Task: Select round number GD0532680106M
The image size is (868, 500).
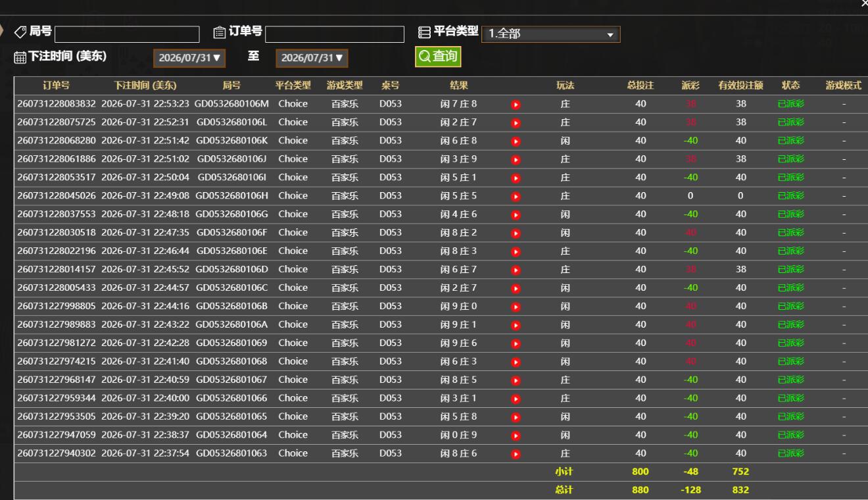Action: (x=231, y=104)
